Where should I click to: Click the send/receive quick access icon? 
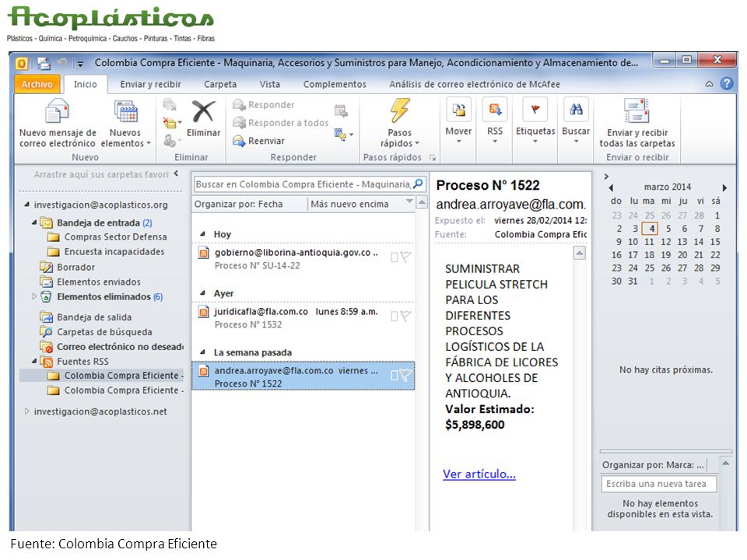point(44,63)
